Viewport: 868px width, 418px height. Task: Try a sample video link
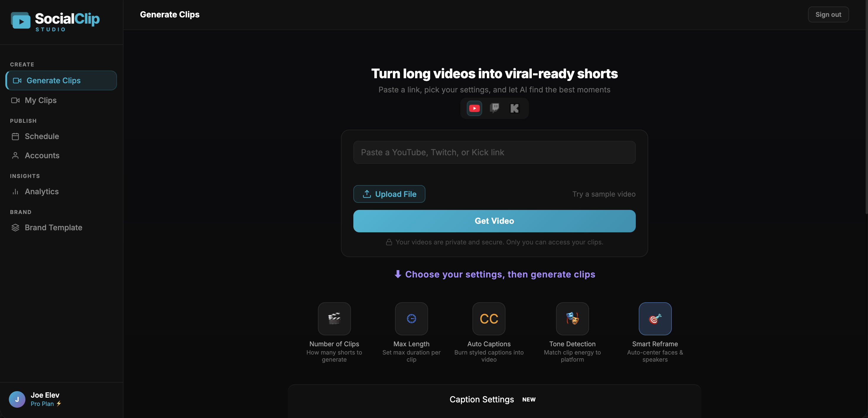[604, 194]
